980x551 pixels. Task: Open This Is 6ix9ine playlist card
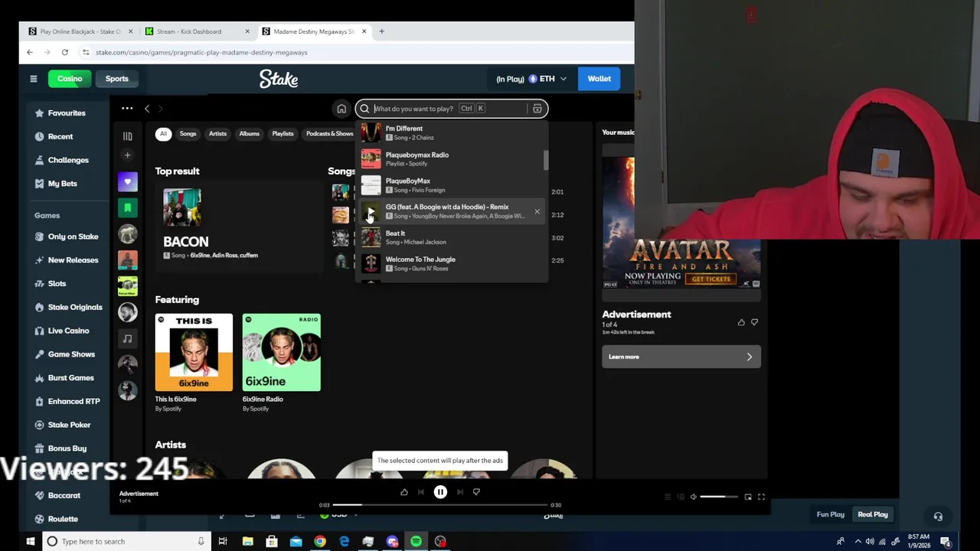(194, 363)
